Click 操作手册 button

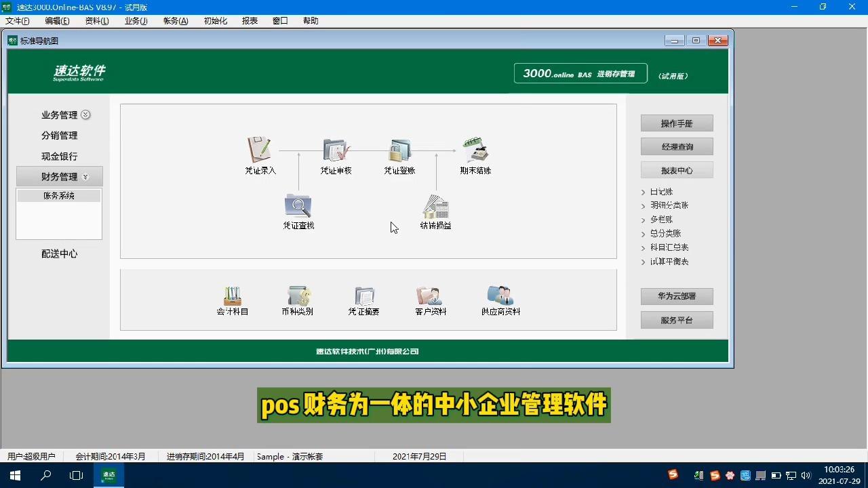[677, 123]
